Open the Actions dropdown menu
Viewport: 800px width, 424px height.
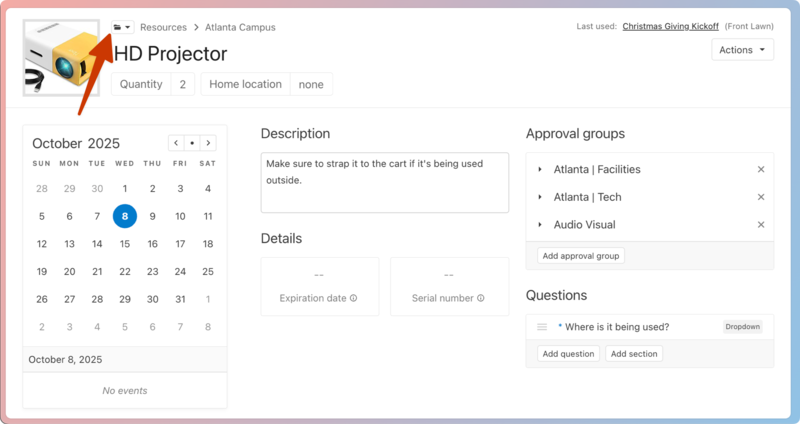[x=742, y=49]
